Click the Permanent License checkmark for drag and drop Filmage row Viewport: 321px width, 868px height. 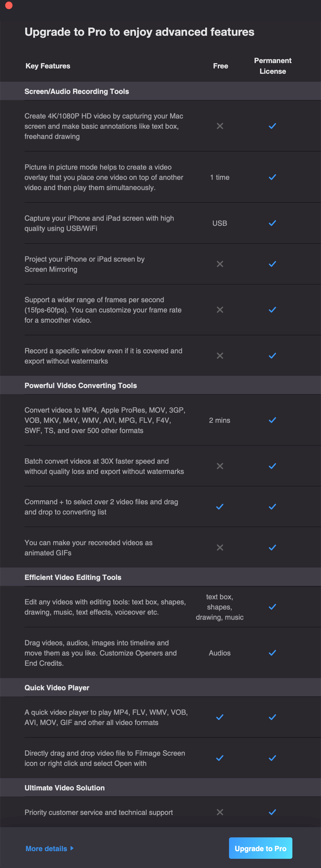click(x=272, y=758)
